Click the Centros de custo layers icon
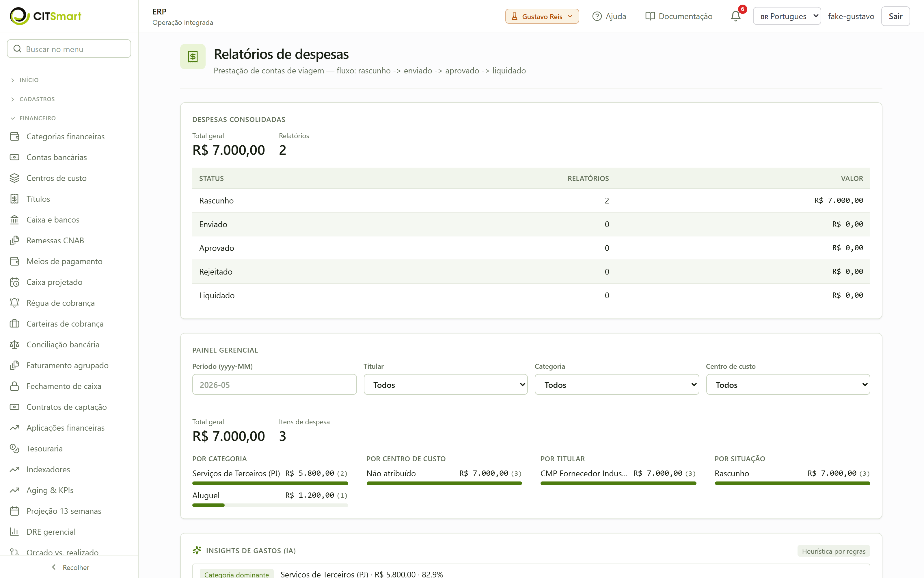Screen dimensions: 924x578 [14, 178]
